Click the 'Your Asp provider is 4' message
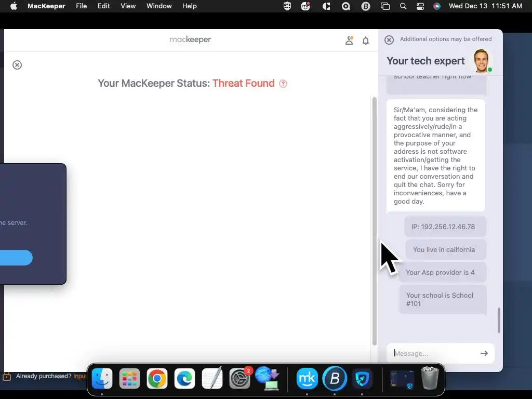This screenshot has width=532, height=399. 443,272
